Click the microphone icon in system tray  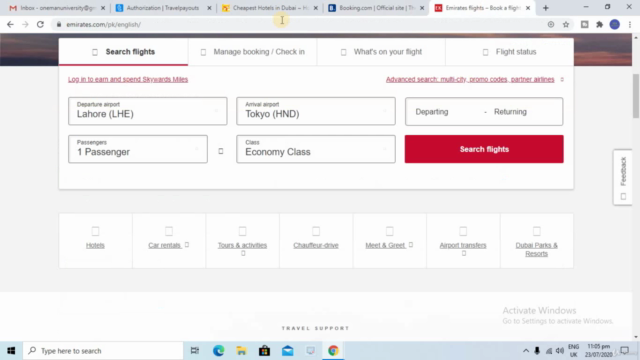click(x=537, y=351)
